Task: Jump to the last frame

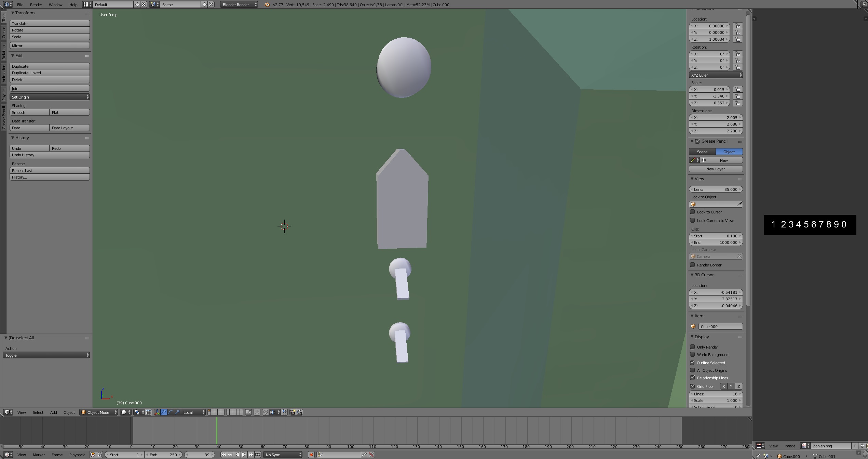Action: pos(258,455)
